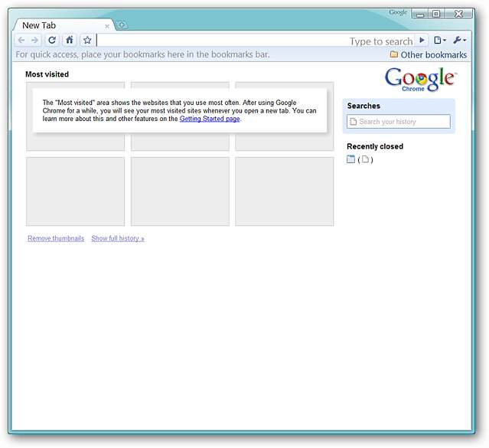
Task: Reload the page with the refresh icon
Action: pyautogui.click(x=52, y=40)
